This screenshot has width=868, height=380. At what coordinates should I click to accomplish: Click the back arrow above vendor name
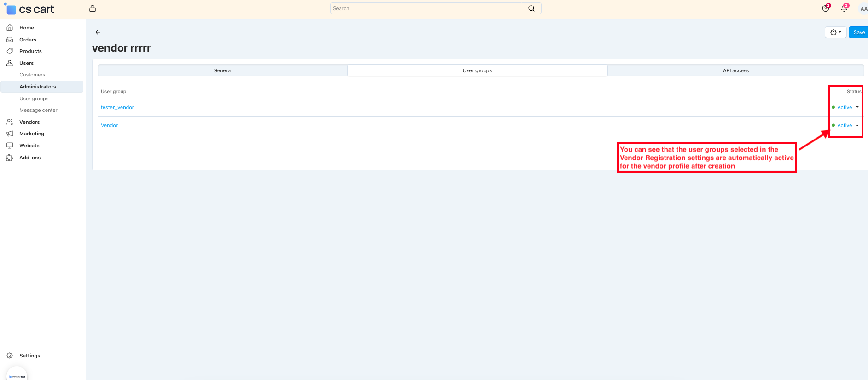tap(98, 32)
